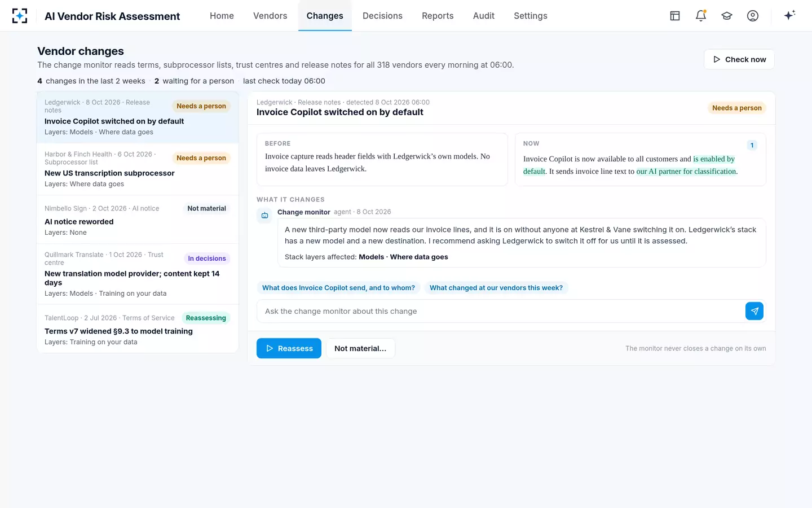Open the notifications bell
Image resolution: width=812 pixels, height=508 pixels.
(x=701, y=16)
